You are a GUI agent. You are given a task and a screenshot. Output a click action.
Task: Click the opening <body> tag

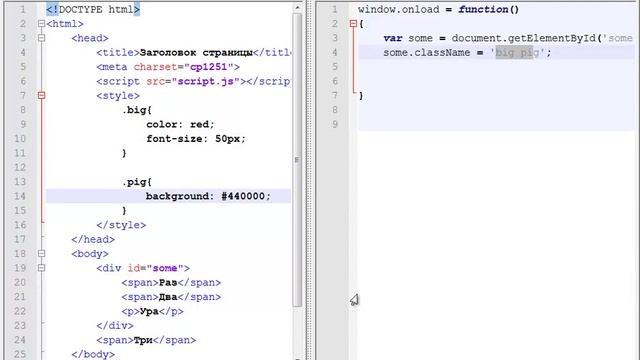click(x=90, y=253)
